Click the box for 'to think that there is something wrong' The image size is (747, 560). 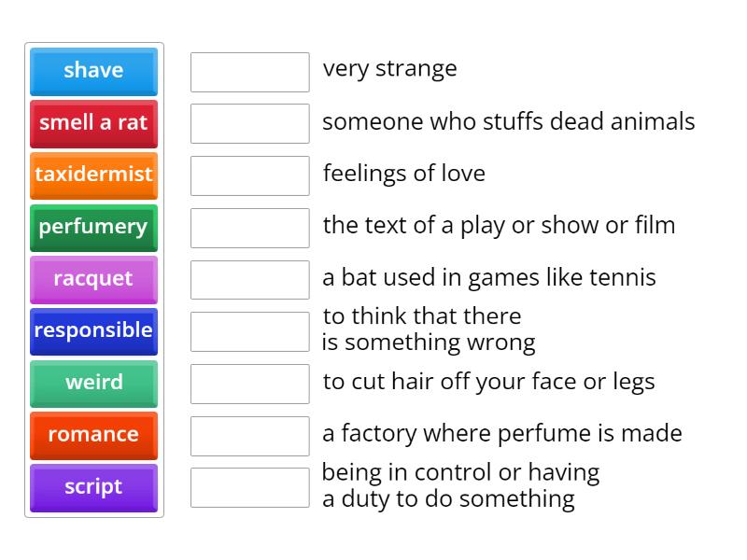[x=249, y=331]
